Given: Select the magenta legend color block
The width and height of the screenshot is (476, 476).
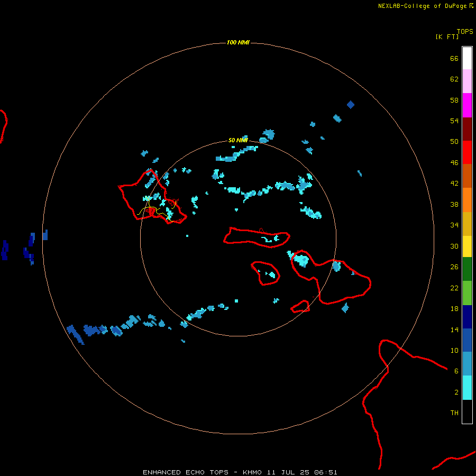Looking at the screenshot, I should (467, 105).
